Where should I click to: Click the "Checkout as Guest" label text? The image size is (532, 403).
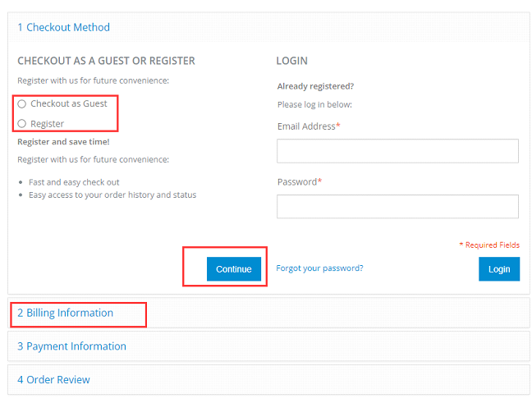69,104
